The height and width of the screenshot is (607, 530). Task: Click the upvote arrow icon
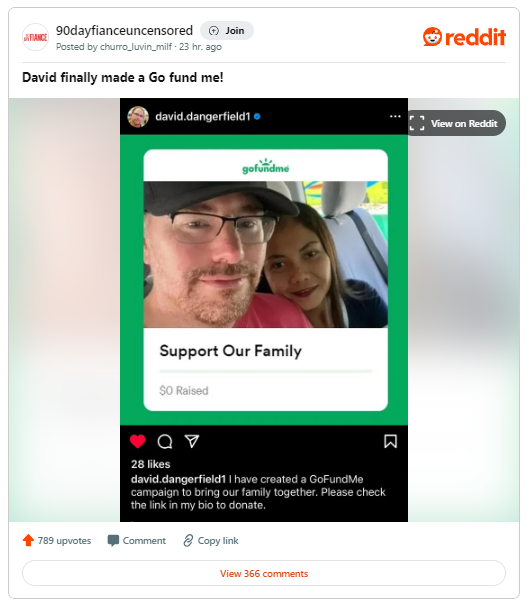(28, 540)
